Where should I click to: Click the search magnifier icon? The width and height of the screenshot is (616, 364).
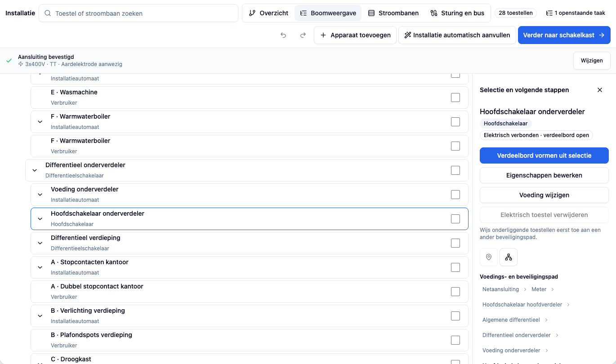point(48,13)
